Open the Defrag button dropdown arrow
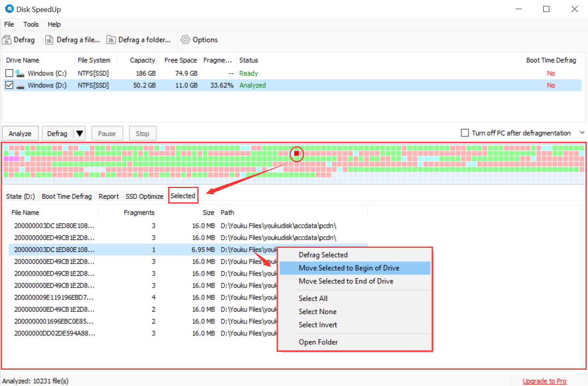588x386 pixels. tap(80, 133)
